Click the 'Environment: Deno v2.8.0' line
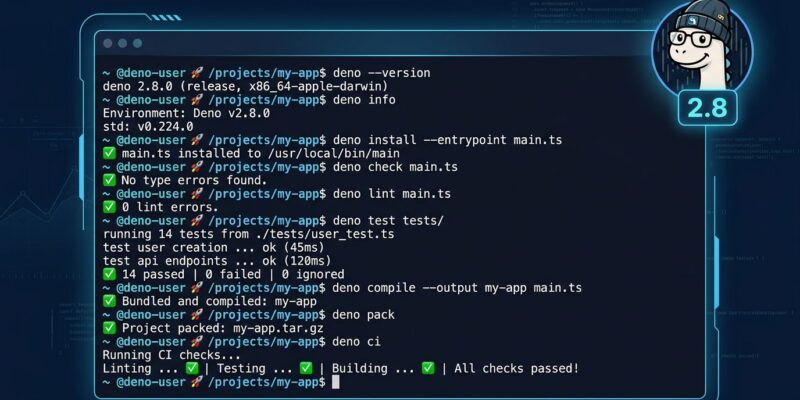Image resolution: width=800 pixels, height=400 pixels. click(x=186, y=113)
